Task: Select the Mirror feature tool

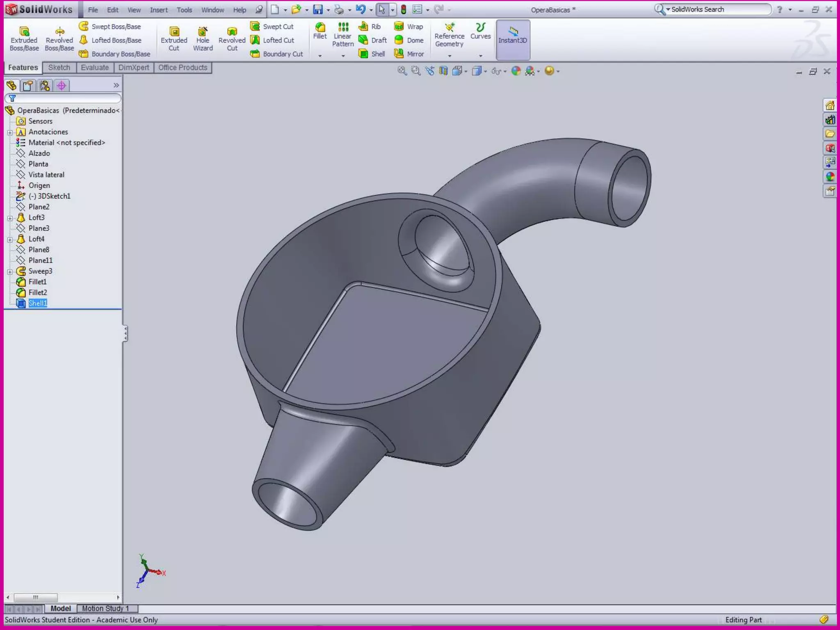Action: coord(409,54)
